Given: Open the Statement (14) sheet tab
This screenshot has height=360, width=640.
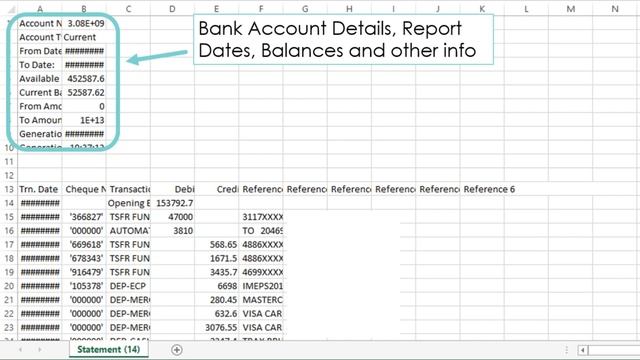Looking at the screenshot, I should pyautogui.click(x=108, y=349).
